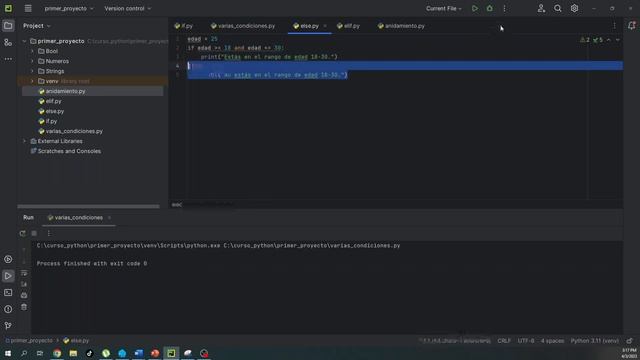This screenshot has width=640, height=360.
Task: Close the else.py editor tab
Action: pos(325,26)
